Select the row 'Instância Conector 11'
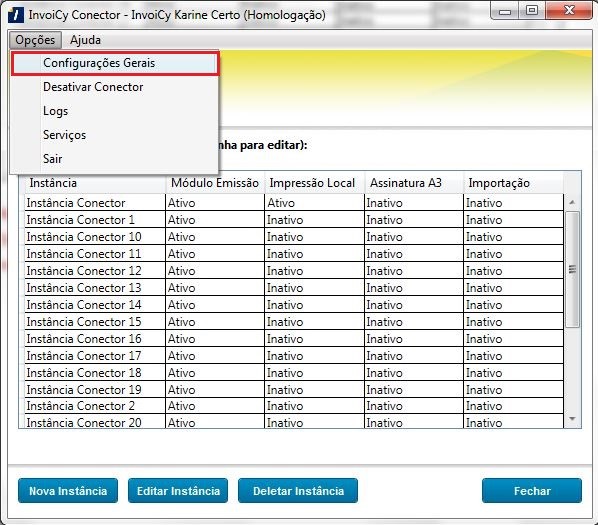 pyautogui.click(x=294, y=254)
